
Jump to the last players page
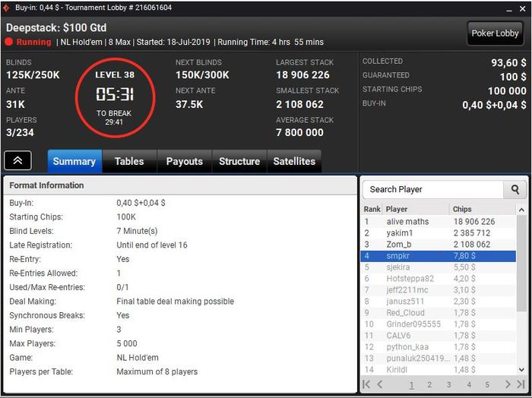(x=521, y=384)
